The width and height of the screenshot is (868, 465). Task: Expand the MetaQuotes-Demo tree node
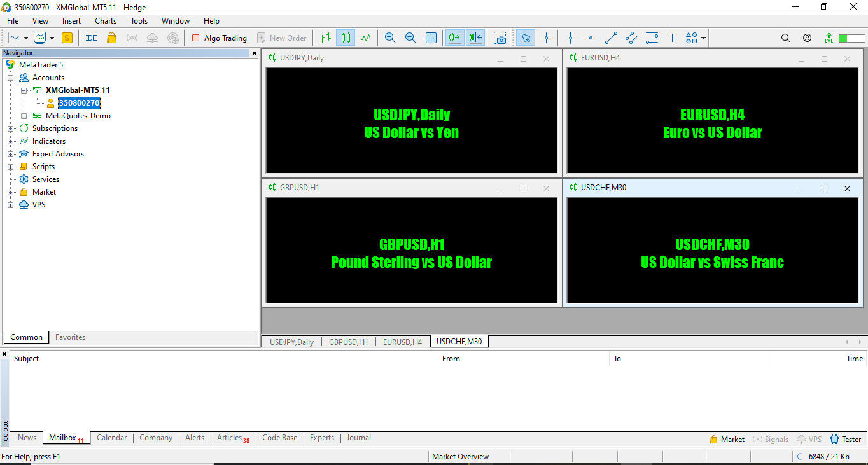click(24, 116)
